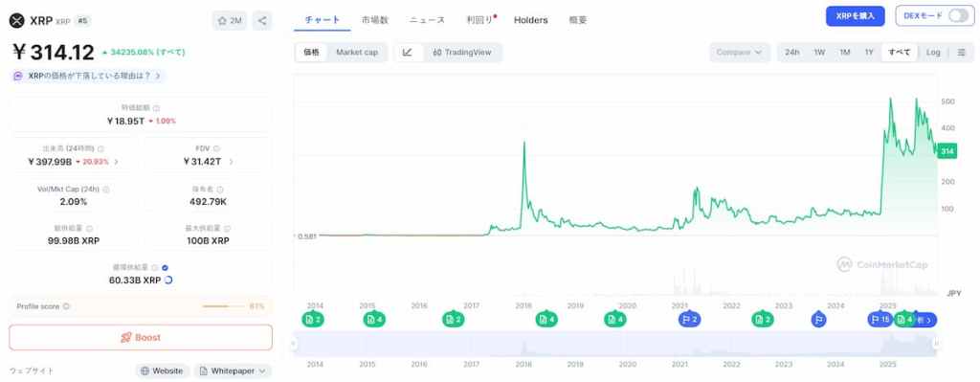Select the 価格 chart mode
Screen dimensions: 980x382
(311, 53)
